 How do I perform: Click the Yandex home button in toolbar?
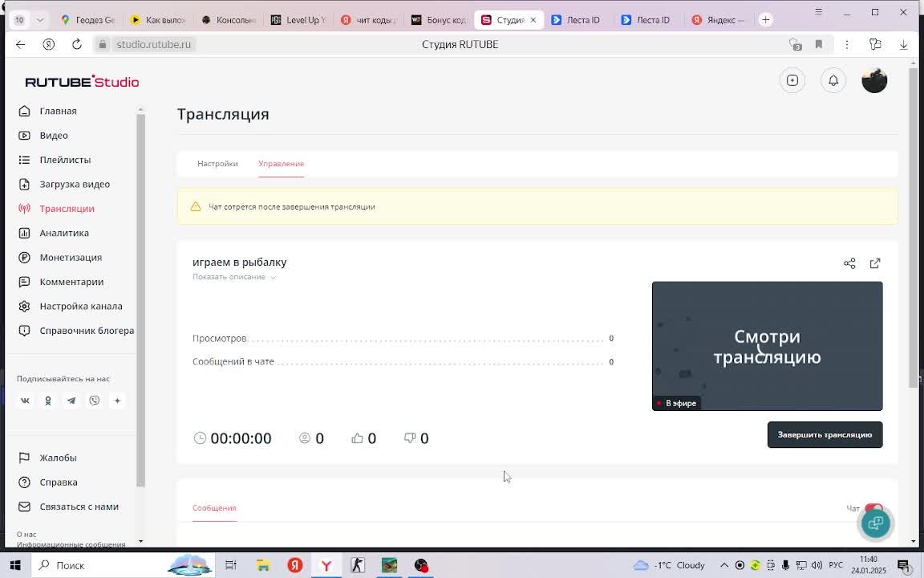[49, 44]
